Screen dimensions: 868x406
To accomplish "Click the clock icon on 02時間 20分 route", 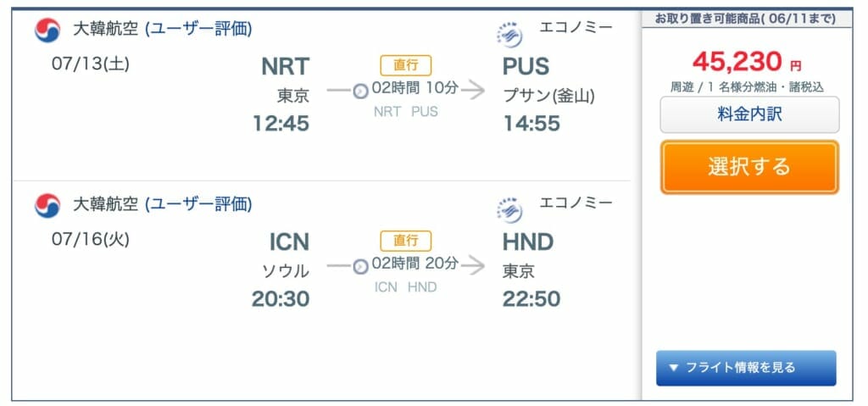I will click(360, 267).
